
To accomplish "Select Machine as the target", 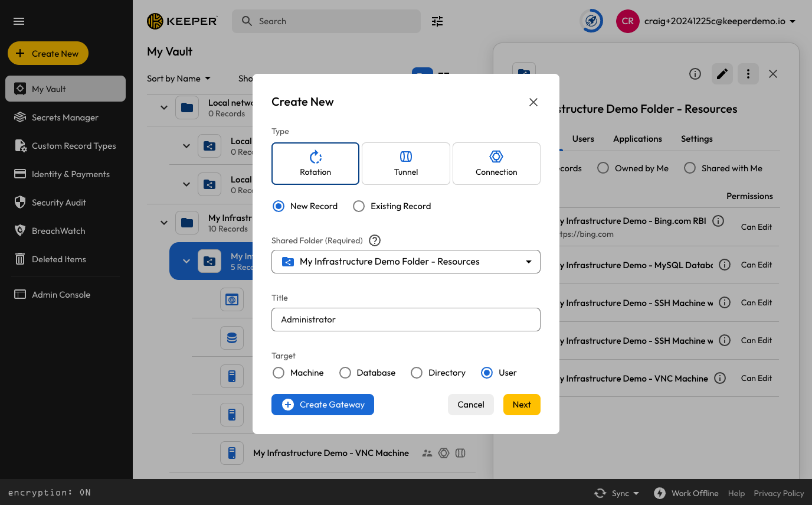I will coord(279,373).
